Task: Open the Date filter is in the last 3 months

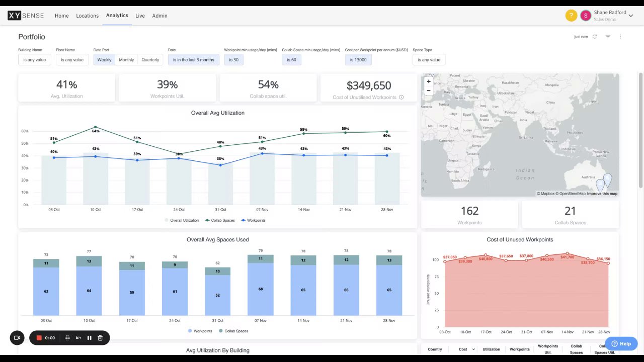Action: coord(194,60)
